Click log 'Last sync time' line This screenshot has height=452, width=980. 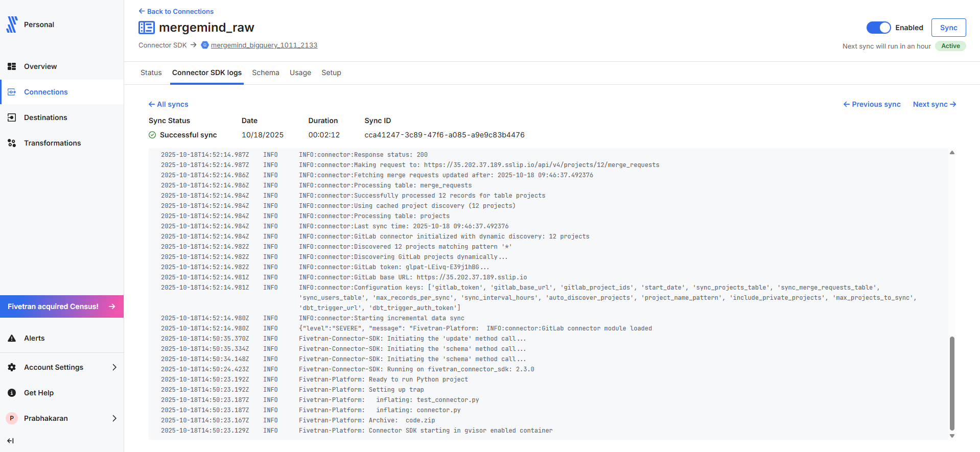pos(404,226)
